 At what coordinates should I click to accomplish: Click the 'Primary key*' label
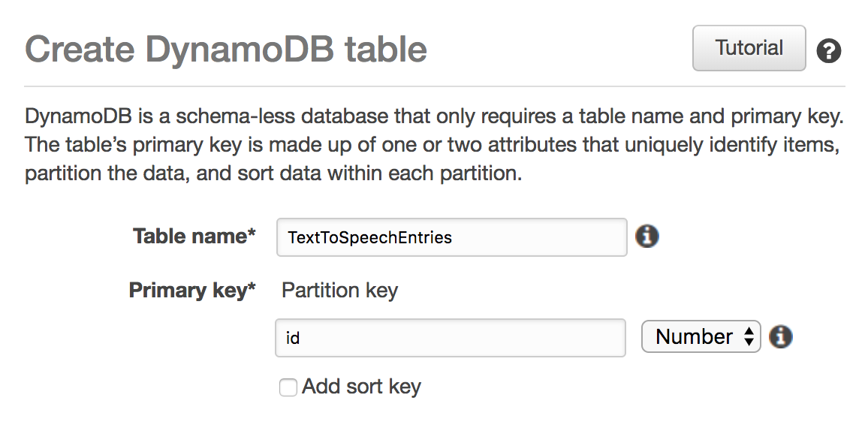[192, 290]
